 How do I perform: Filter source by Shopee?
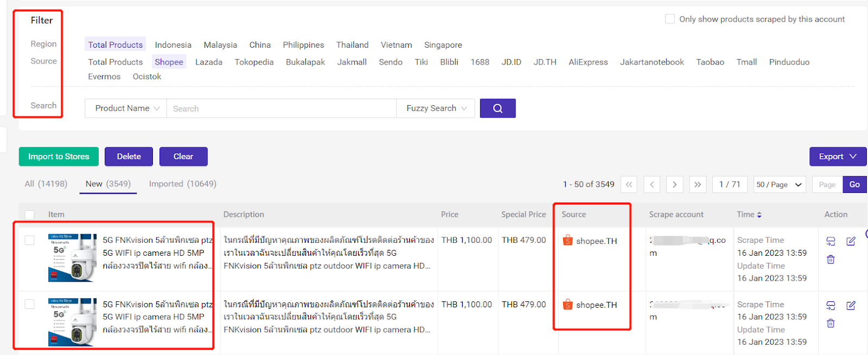coord(169,62)
